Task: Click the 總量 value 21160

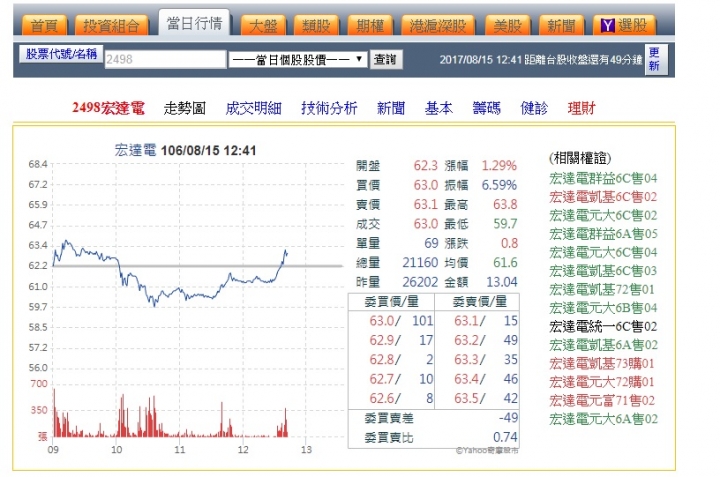Action: click(x=420, y=263)
